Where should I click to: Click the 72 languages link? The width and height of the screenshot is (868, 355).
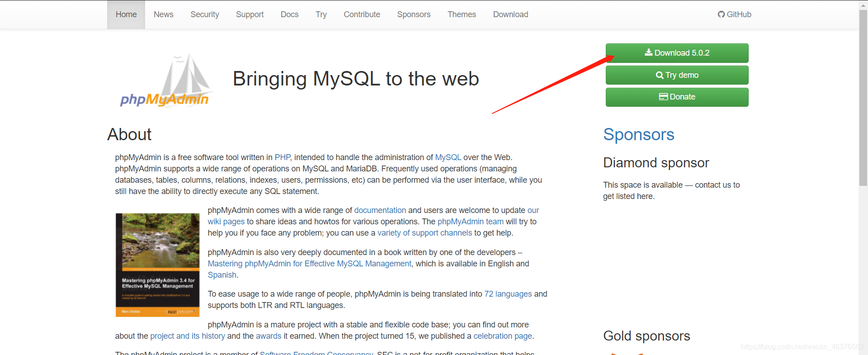[x=508, y=294]
